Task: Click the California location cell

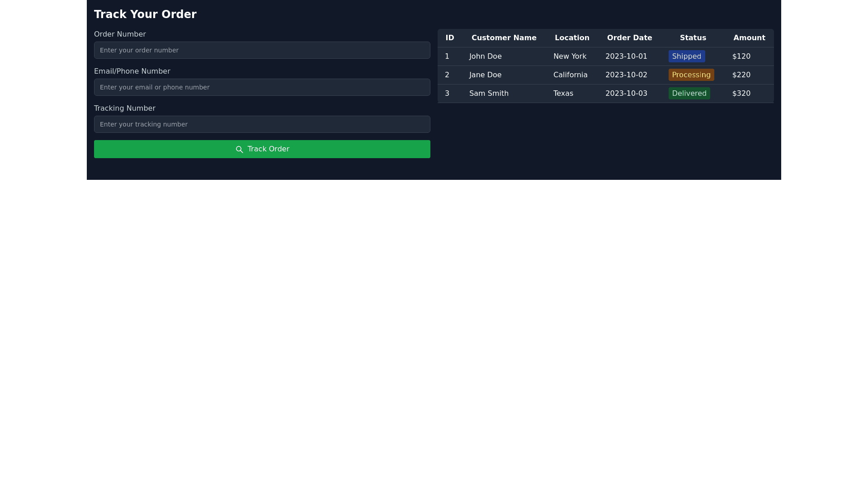Action: pyautogui.click(x=570, y=75)
